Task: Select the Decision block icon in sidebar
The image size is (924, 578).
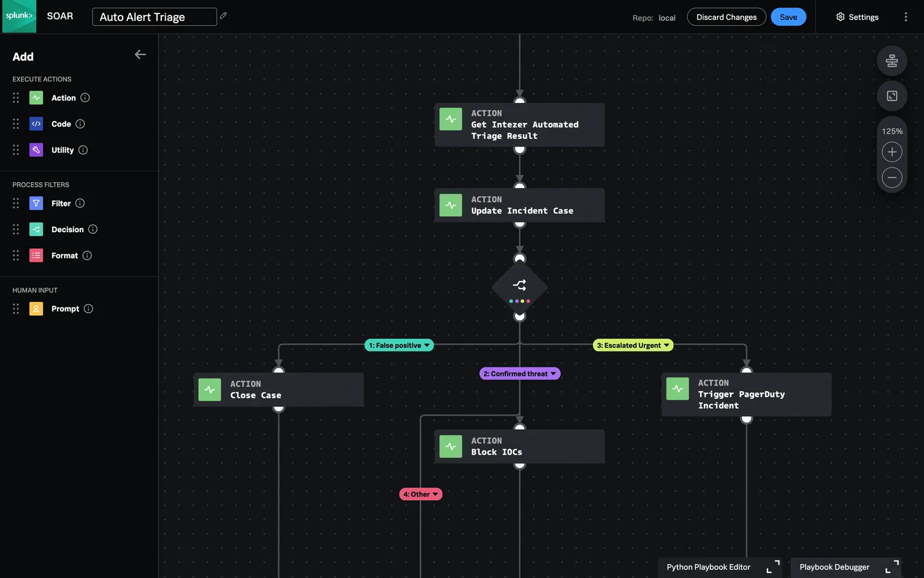Action: [x=36, y=229]
